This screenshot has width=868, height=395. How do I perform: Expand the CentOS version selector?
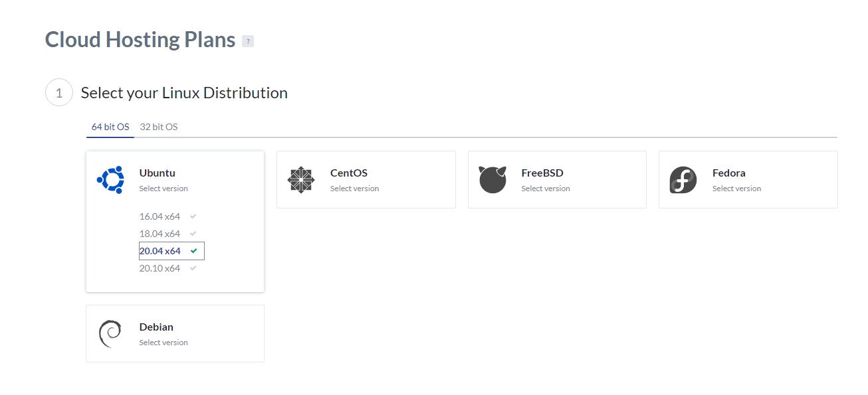click(x=354, y=189)
